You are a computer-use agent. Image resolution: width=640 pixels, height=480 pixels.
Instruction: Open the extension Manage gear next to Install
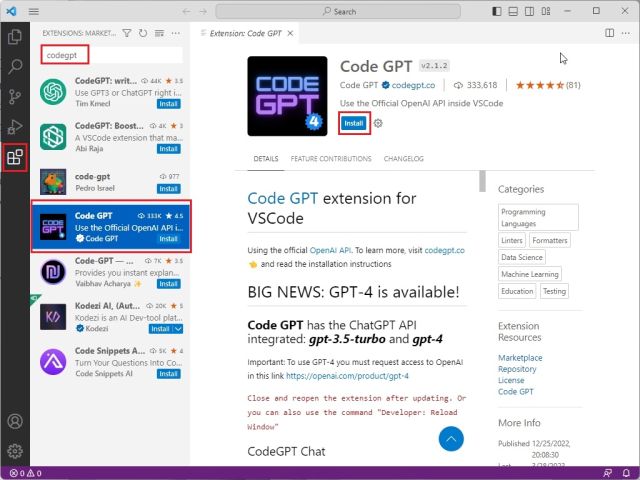click(378, 123)
